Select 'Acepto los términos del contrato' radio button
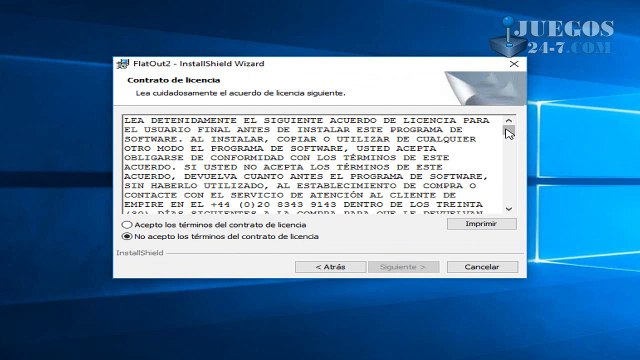Viewport: 640px width, 360px height. coord(127,225)
